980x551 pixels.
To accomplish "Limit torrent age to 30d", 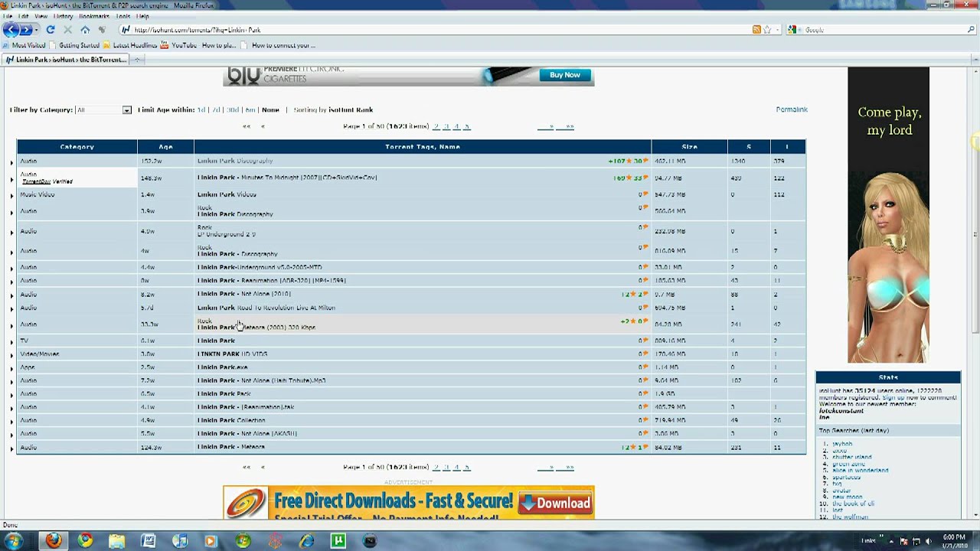I will click(233, 110).
